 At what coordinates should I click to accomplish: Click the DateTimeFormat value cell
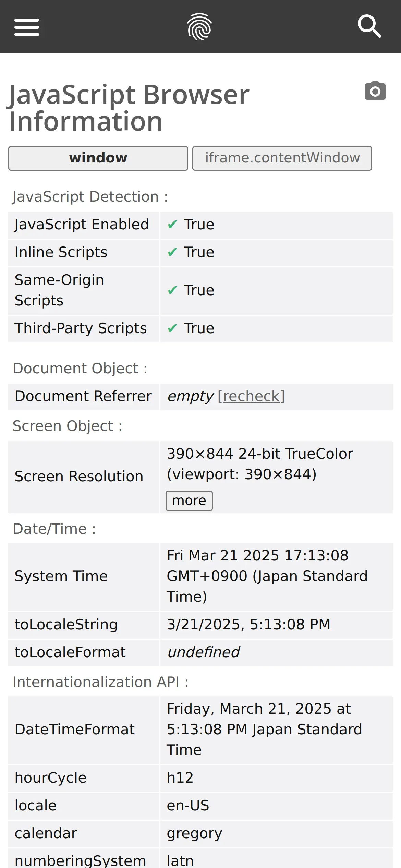264,729
